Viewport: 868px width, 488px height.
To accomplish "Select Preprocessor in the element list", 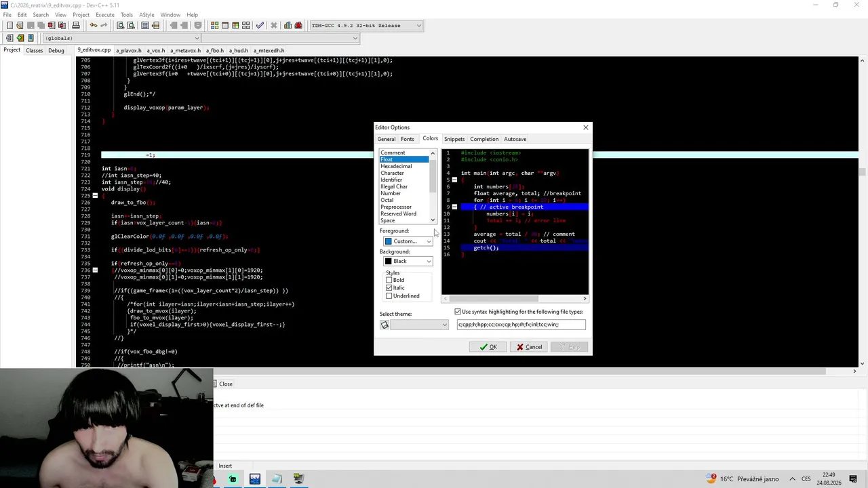I will pyautogui.click(x=404, y=207).
